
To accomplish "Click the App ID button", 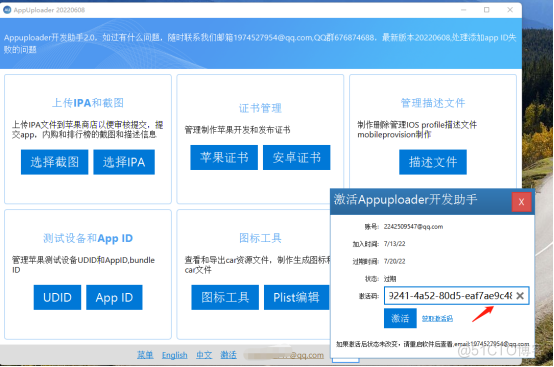I will point(114,297).
